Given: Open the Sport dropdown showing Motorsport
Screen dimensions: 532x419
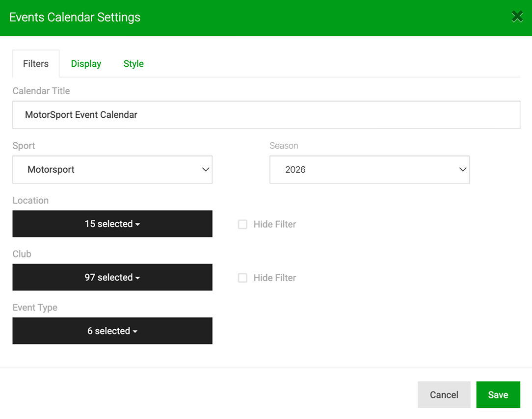Looking at the screenshot, I should coord(112,170).
